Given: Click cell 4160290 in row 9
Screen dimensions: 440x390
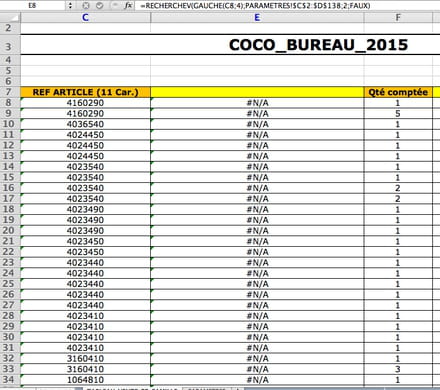Looking at the screenshot, I should pos(85,113).
